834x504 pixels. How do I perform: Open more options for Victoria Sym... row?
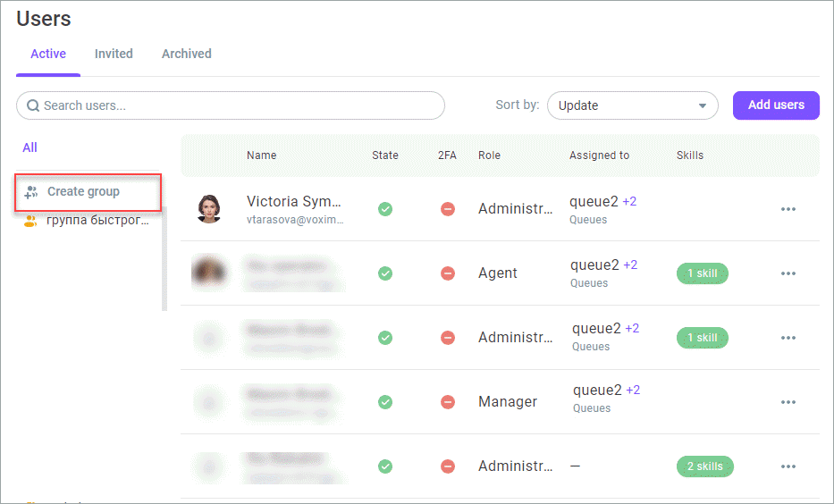(788, 209)
